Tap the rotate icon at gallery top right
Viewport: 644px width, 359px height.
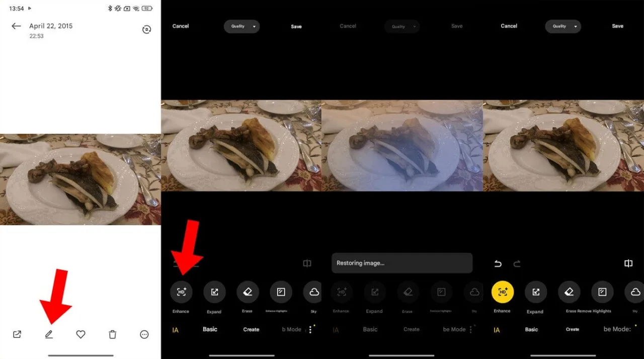146,30
